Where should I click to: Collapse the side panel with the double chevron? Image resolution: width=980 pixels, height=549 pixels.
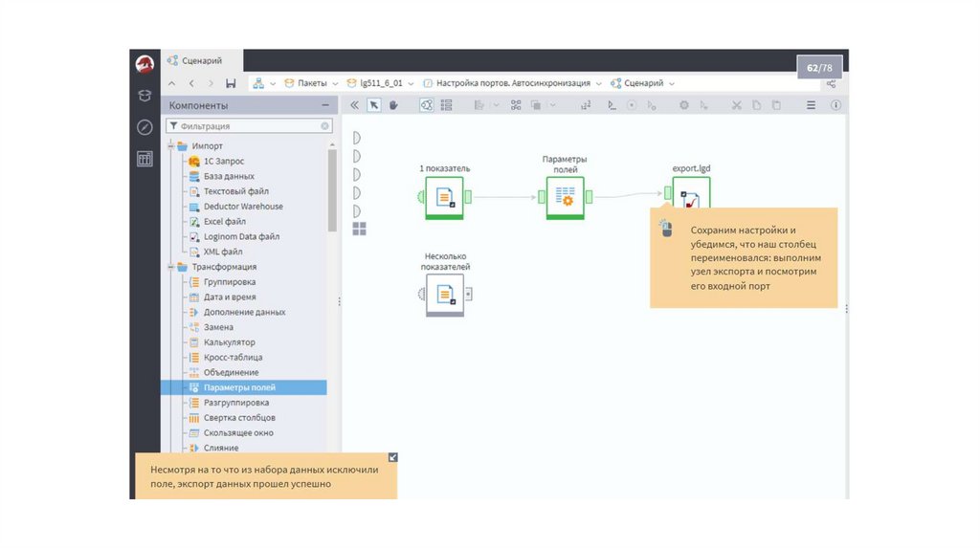[354, 105]
